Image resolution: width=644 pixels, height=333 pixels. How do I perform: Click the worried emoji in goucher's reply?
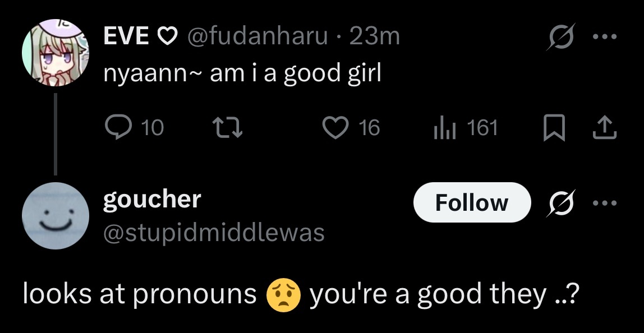click(x=283, y=295)
